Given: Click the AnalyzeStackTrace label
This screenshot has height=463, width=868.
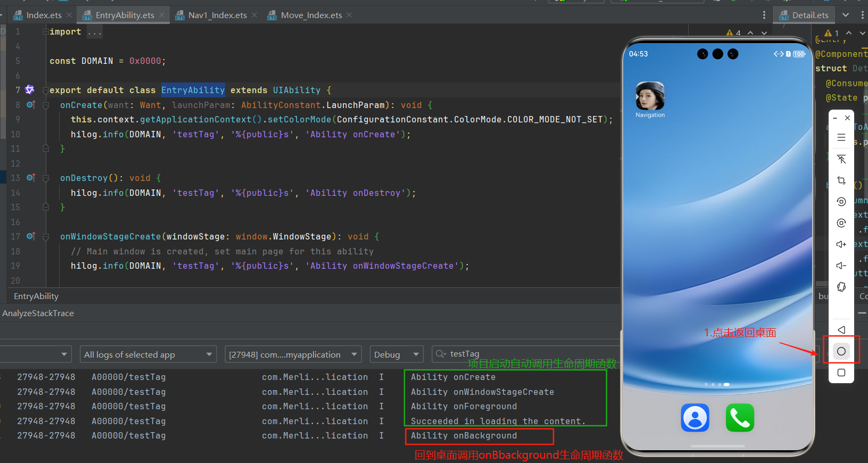Looking at the screenshot, I should 38,313.
